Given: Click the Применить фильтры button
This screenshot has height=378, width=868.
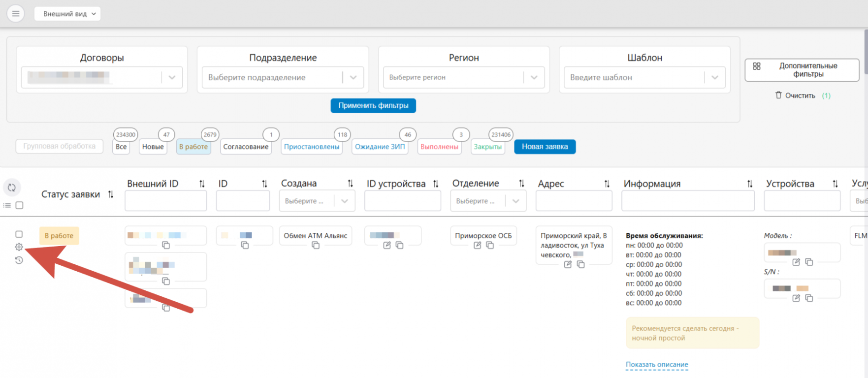Looking at the screenshot, I should pyautogui.click(x=373, y=105).
